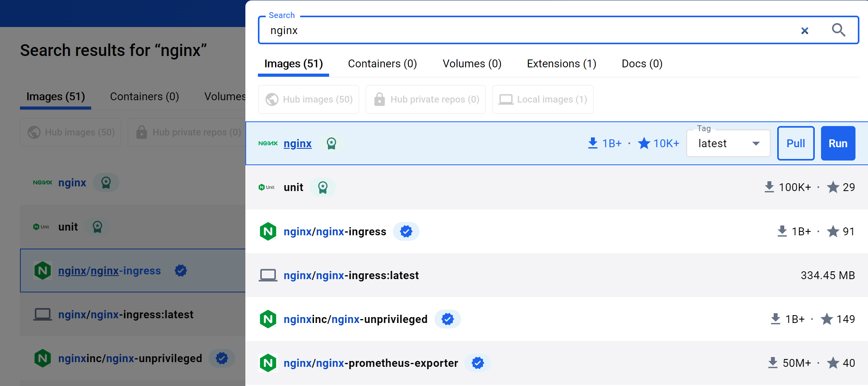Click the official image badge beside nginx
This screenshot has height=386, width=868.
(331, 144)
